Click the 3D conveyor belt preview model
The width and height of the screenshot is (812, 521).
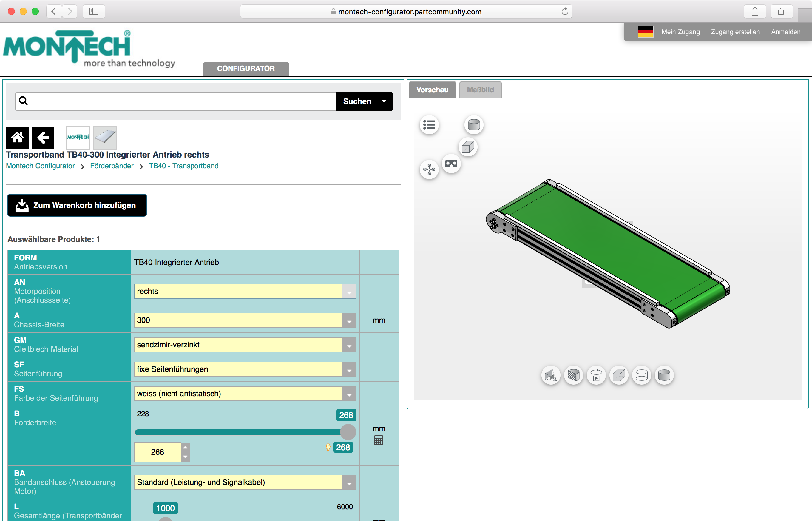[x=608, y=254]
